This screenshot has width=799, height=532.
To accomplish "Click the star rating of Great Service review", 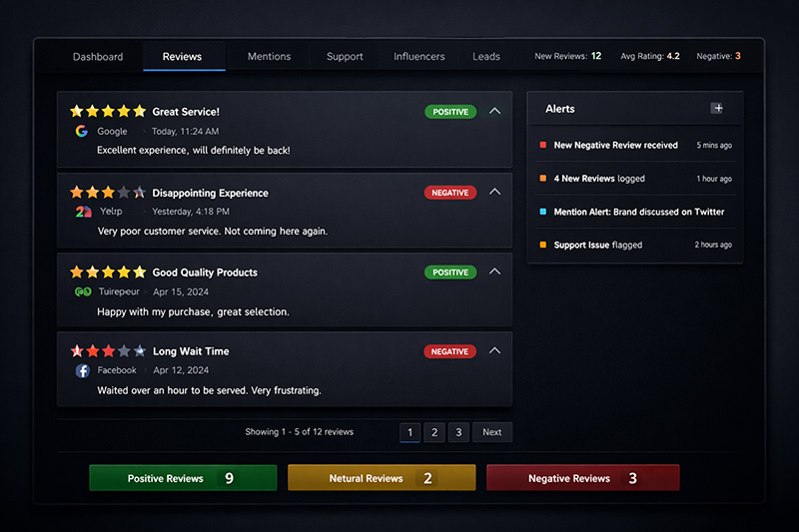I will pos(108,111).
